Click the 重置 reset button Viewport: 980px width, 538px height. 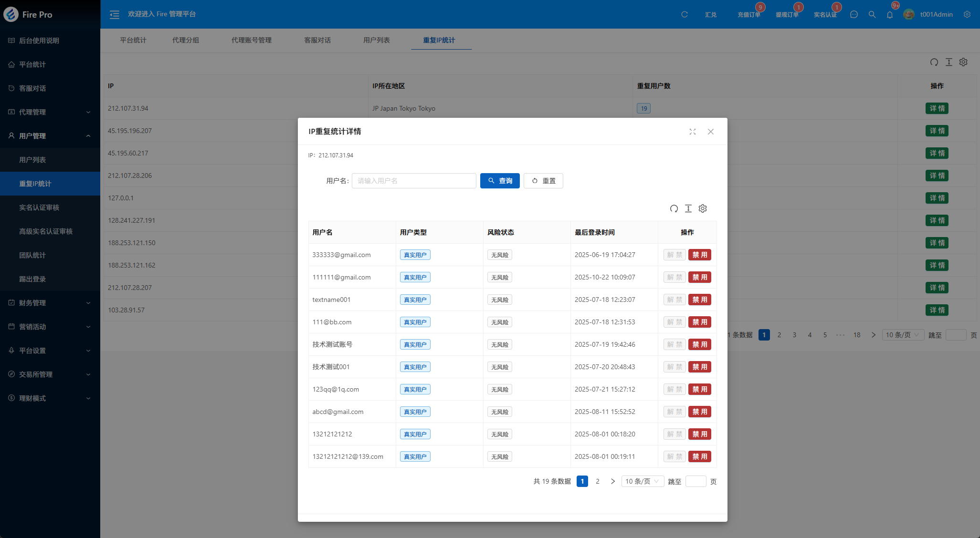coord(543,181)
